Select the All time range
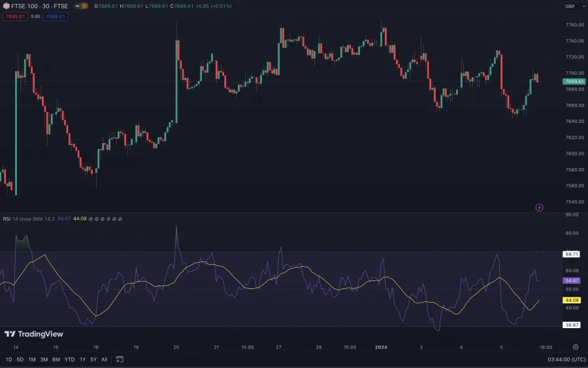 [105, 360]
